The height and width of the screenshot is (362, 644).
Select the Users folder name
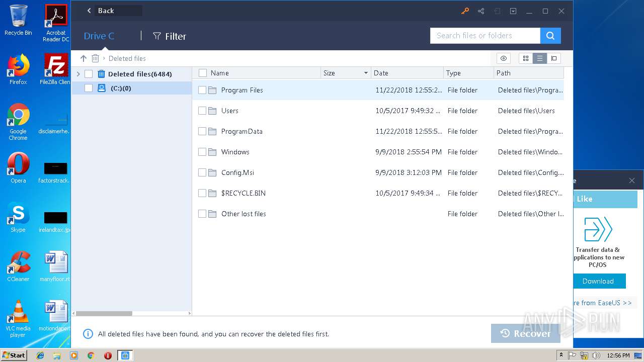230,111
